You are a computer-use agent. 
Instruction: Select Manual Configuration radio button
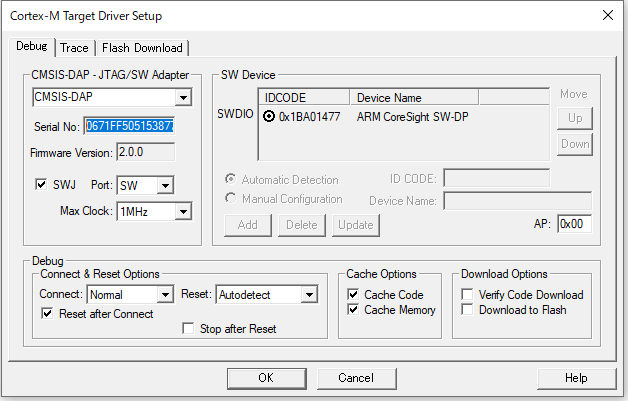(x=230, y=198)
